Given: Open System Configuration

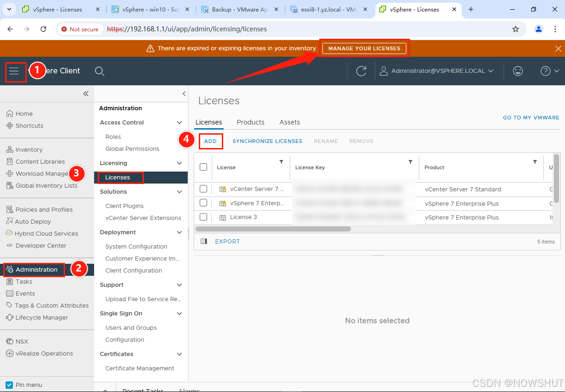Looking at the screenshot, I should pos(136,246).
